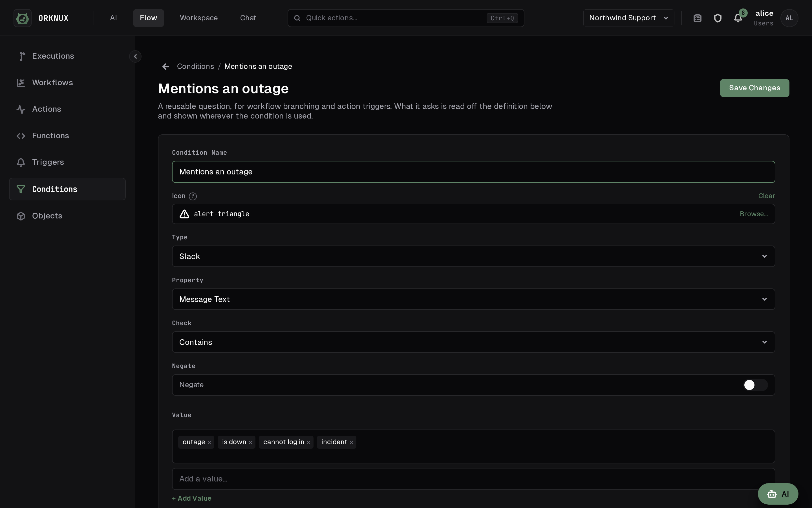Open the Property dropdown showing Message Text
The width and height of the screenshot is (812, 508).
[473, 299]
